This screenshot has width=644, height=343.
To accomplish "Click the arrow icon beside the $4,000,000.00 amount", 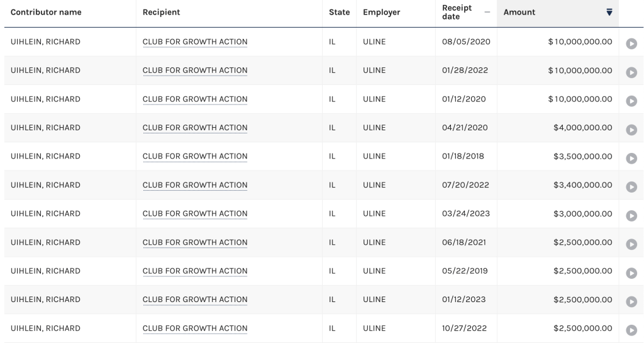I will tap(631, 130).
